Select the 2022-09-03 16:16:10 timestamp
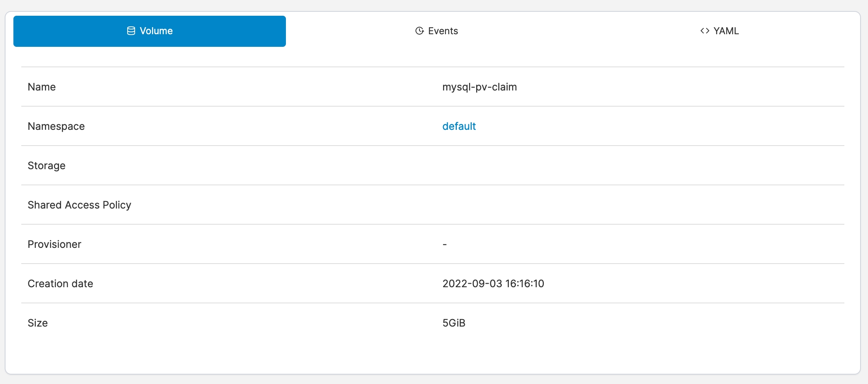The width and height of the screenshot is (868, 384). (x=493, y=284)
